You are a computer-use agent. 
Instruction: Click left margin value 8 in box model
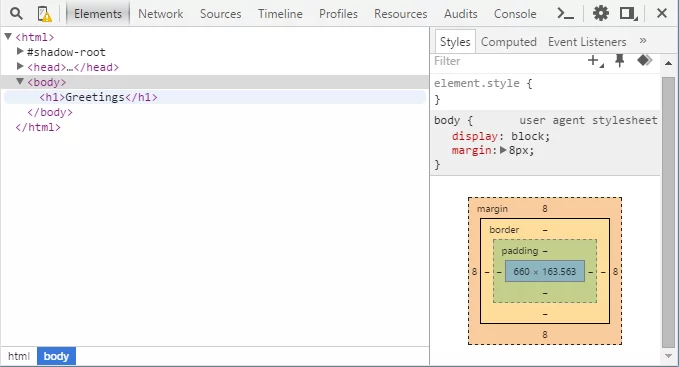(x=475, y=271)
